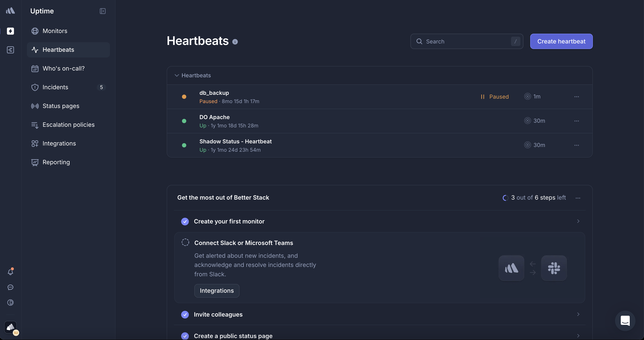Open Integrations from the Slack step card
This screenshot has width=644, height=340.
click(217, 291)
